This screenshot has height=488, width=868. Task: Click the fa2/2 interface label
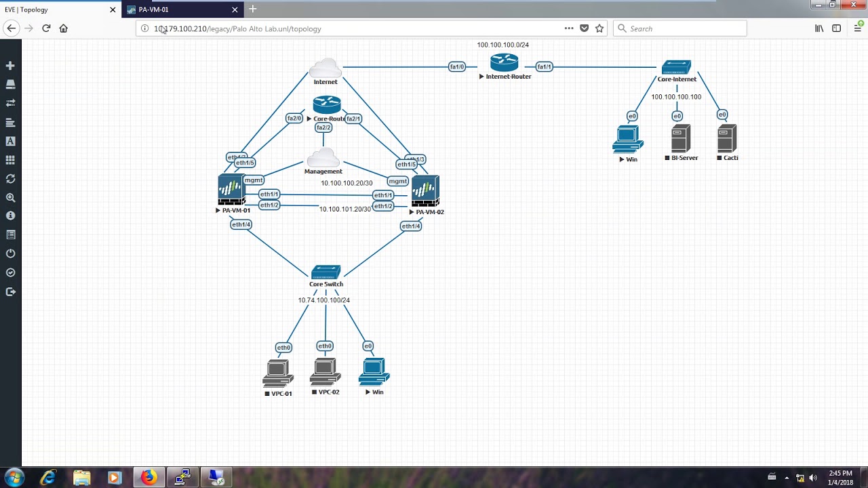[323, 127]
